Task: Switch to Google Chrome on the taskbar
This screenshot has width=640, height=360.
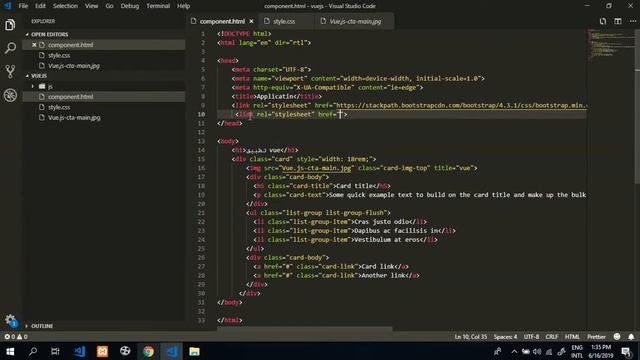Action: [x=148, y=351]
